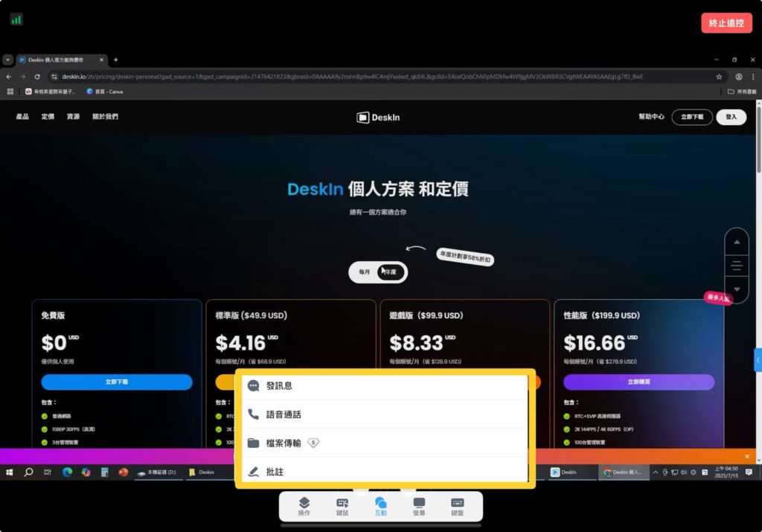Switch to 本機磁碟 (D:) taskbar window

[x=156, y=472]
